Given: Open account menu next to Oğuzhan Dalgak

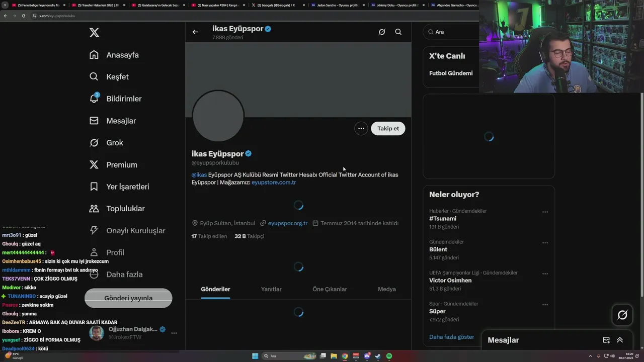Looking at the screenshot, I should (174, 333).
